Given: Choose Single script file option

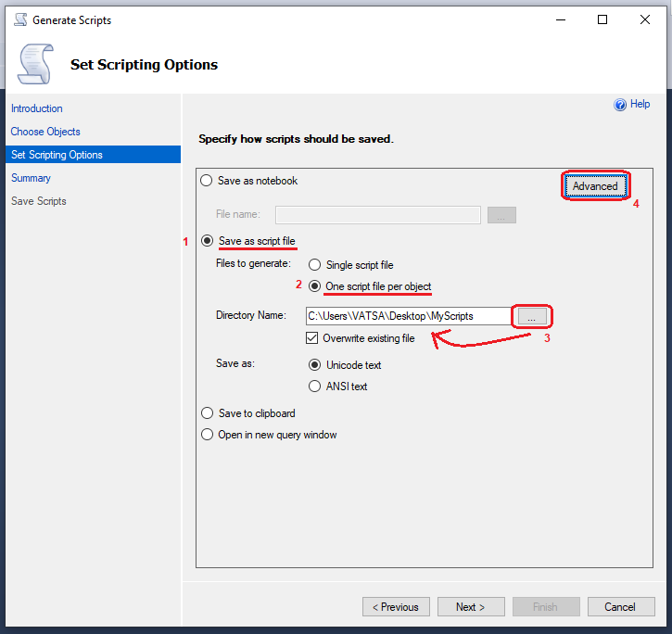Looking at the screenshot, I should 315,265.
